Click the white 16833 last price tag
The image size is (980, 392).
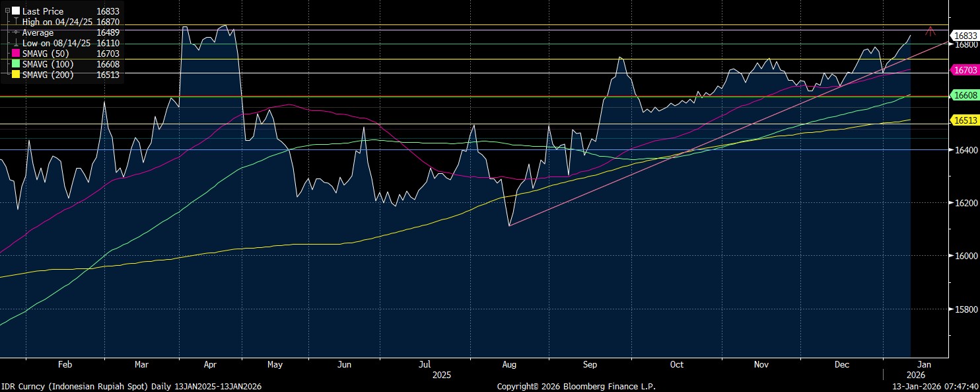tap(963, 35)
